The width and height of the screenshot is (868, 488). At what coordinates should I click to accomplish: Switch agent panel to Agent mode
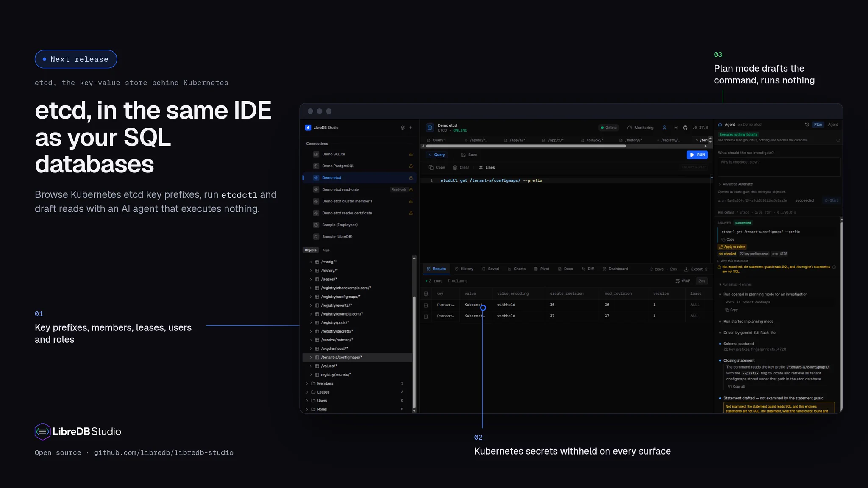[x=833, y=125]
